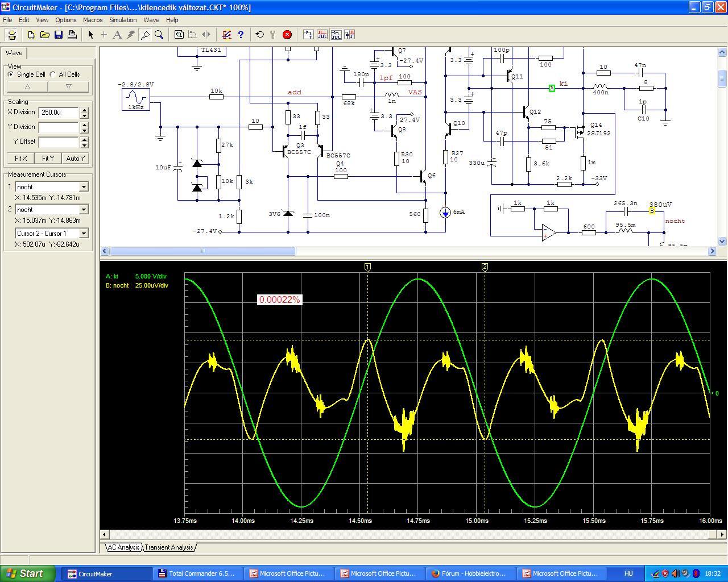Image resolution: width=728 pixels, height=582 pixels.
Task: Switch to Total Commander taskbar item
Action: pos(197,573)
